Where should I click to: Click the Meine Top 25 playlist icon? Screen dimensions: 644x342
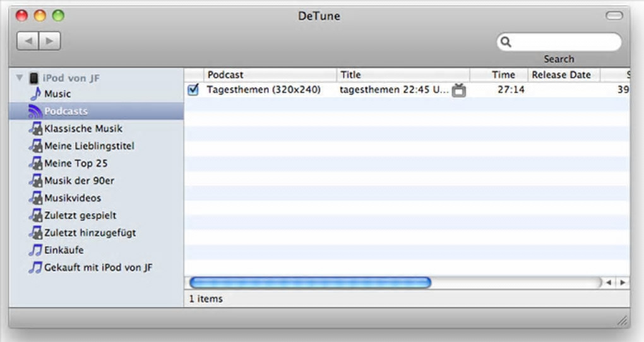click(x=36, y=163)
